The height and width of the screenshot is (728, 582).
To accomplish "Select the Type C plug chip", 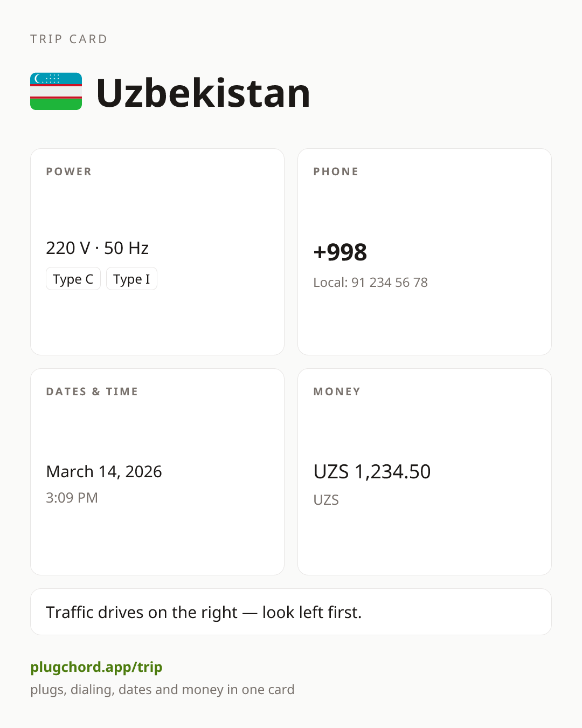I will tap(73, 279).
